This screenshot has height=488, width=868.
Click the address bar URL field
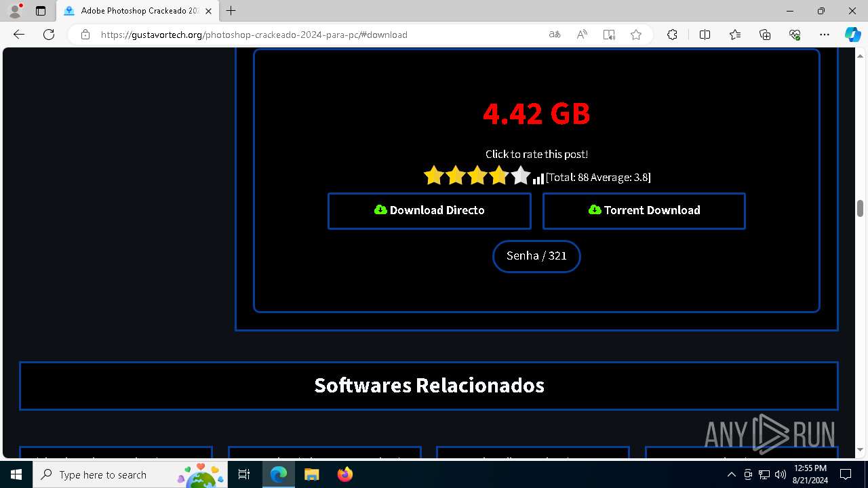click(x=319, y=35)
